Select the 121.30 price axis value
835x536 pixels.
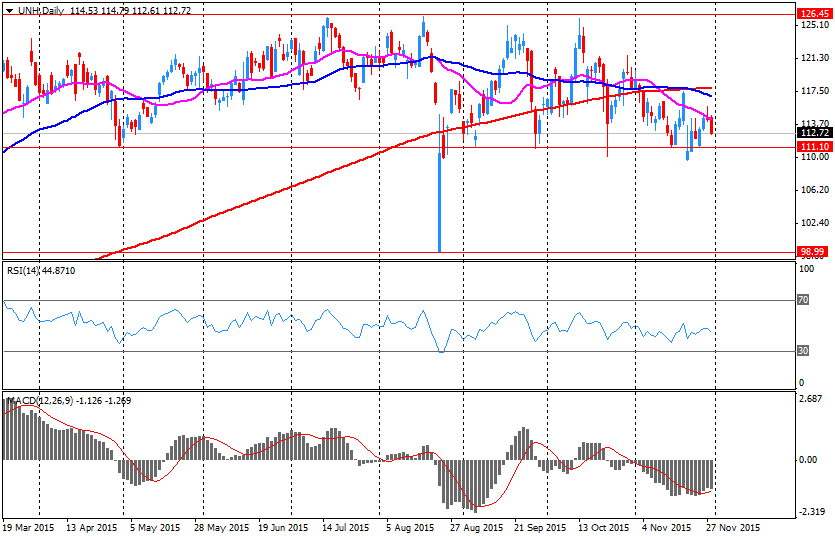(x=815, y=57)
